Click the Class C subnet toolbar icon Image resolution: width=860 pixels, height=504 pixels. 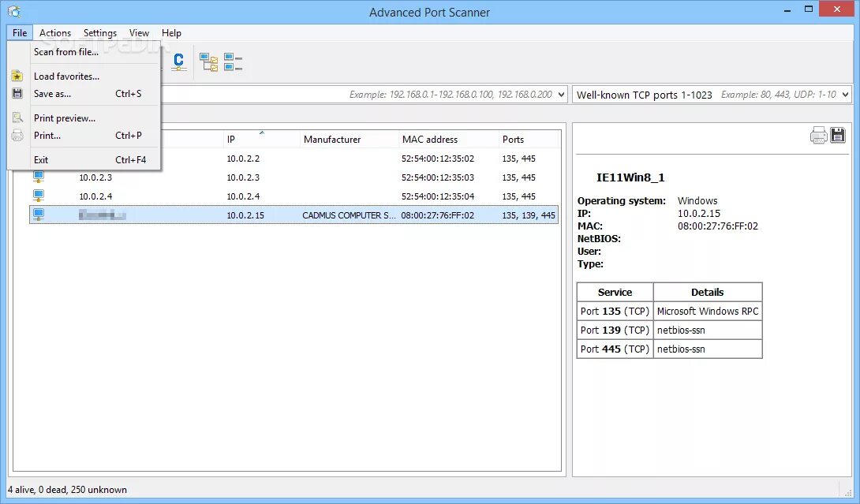tap(179, 62)
